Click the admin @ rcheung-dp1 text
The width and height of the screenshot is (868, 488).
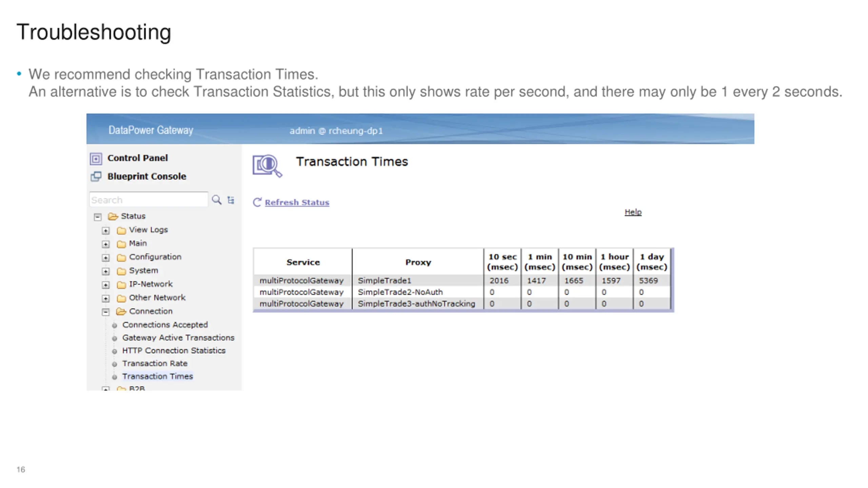[336, 131]
